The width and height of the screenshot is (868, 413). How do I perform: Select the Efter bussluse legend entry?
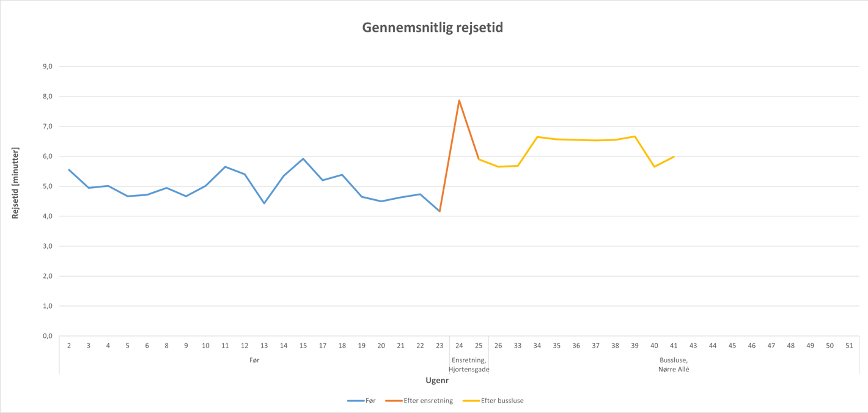[502, 401]
